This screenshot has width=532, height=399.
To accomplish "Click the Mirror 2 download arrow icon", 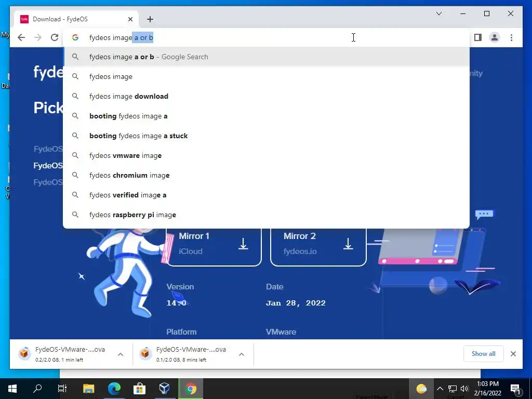I will coord(348,244).
